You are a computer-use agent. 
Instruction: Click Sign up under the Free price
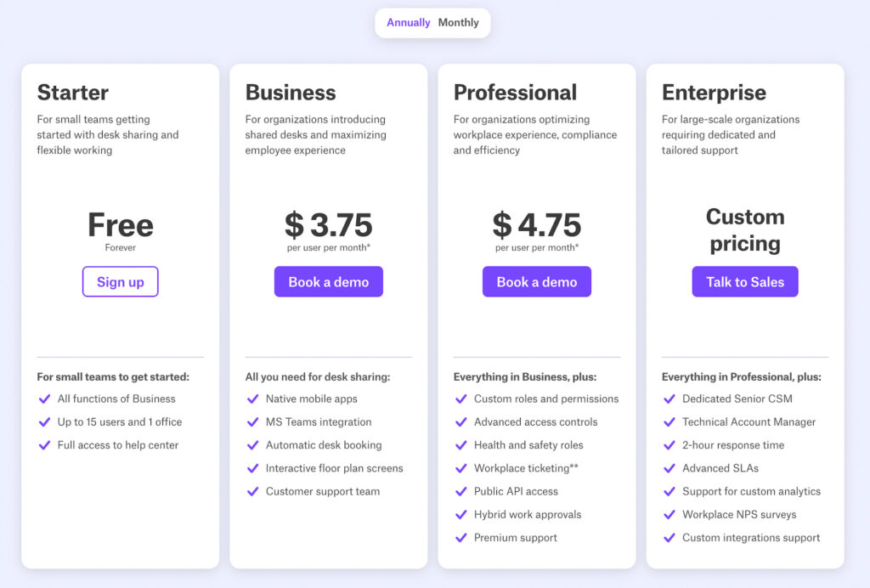coord(120,281)
